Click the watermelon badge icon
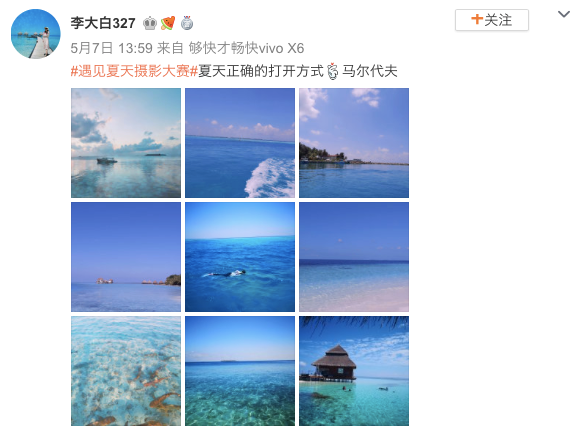Viewport: 577px width, 434px height. pyautogui.click(x=168, y=23)
